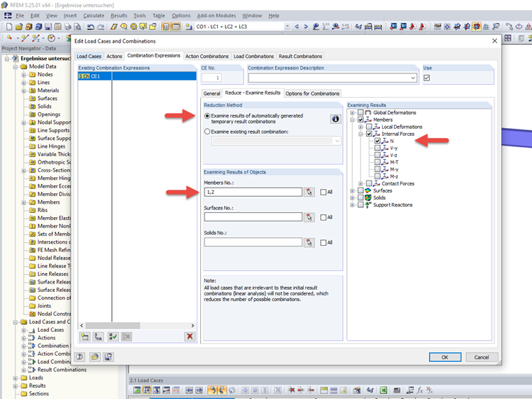
Task: Select 'Examine results of automatically generated' radio
Action: tap(207, 115)
